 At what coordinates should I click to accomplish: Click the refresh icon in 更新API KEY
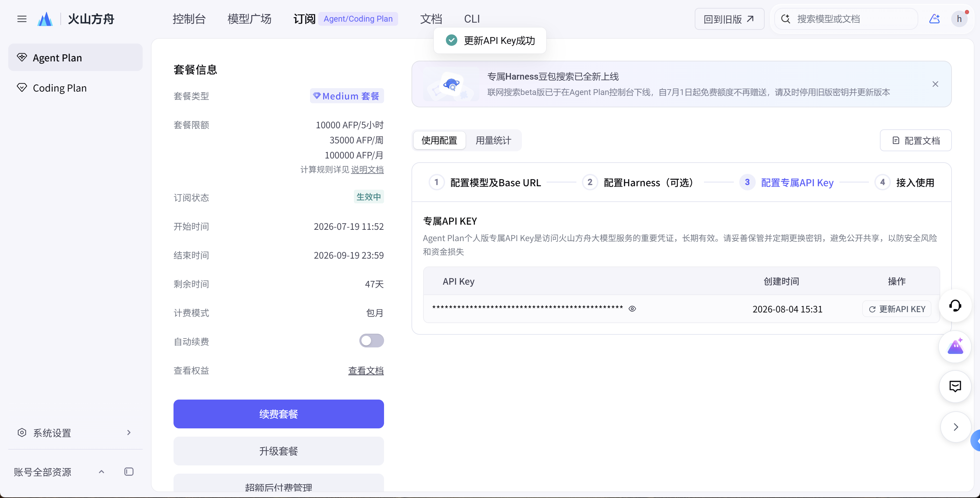(872, 309)
